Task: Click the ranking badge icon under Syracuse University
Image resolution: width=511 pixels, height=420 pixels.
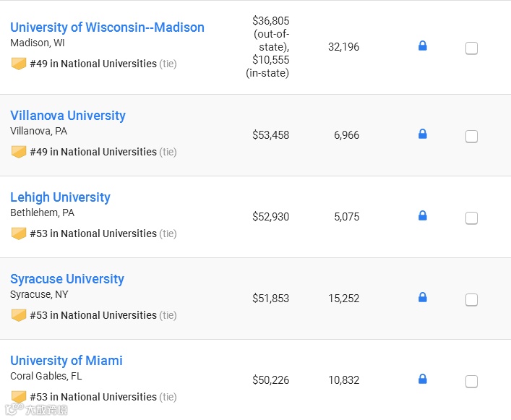Action: click(x=19, y=315)
